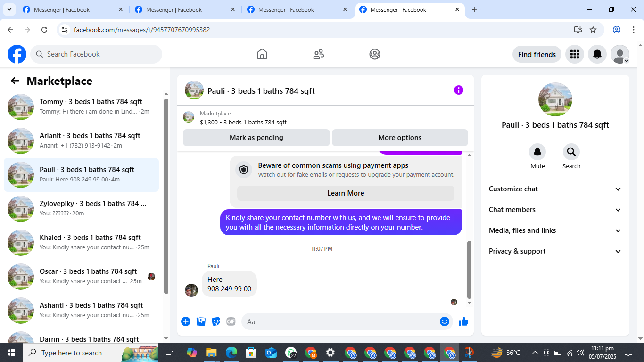Switch to the second Messenger browser tab
Viewport: 644px width, 362px height.
pos(185,9)
